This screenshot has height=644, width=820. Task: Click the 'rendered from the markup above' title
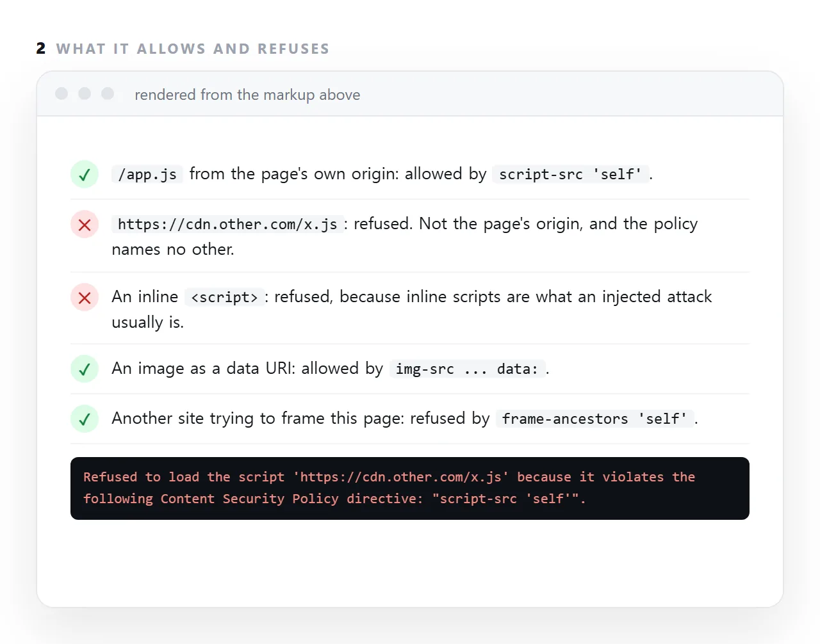pyautogui.click(x=247, y=95)
